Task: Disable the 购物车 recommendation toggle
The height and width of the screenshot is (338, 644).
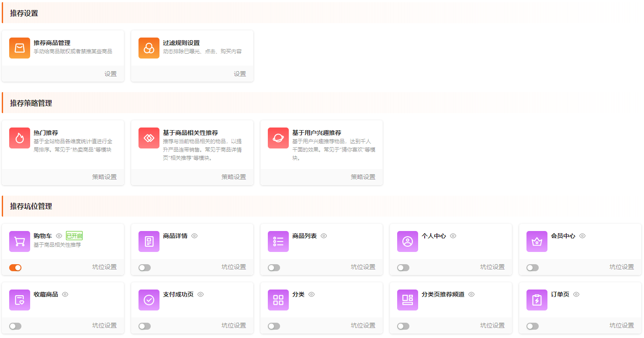Action: click(x=15, y=268)
